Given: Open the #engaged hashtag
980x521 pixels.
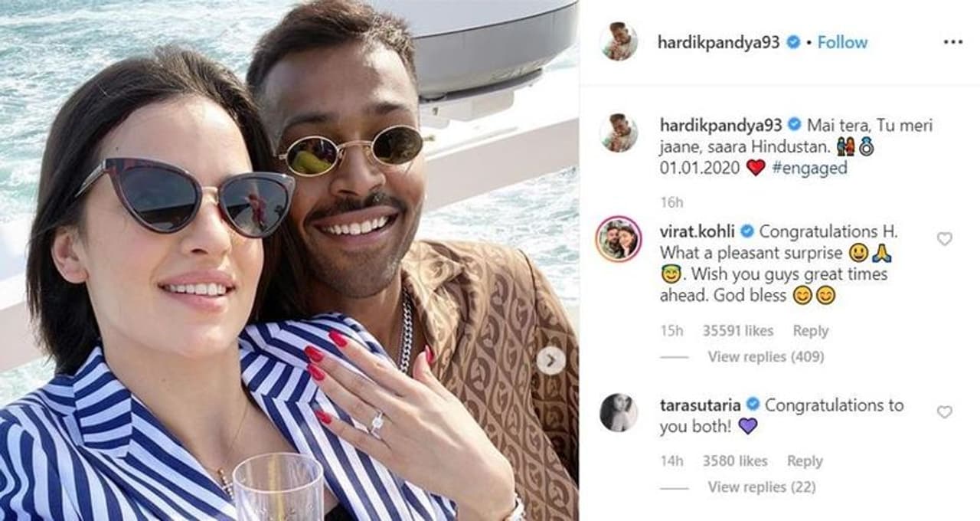Looking at the screenshot, I should coord(809,168).
